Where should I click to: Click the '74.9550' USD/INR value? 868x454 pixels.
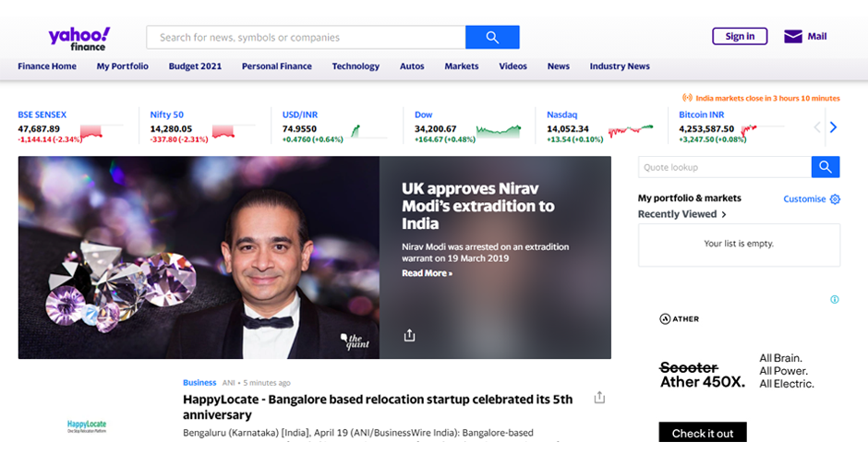(299, 129)
